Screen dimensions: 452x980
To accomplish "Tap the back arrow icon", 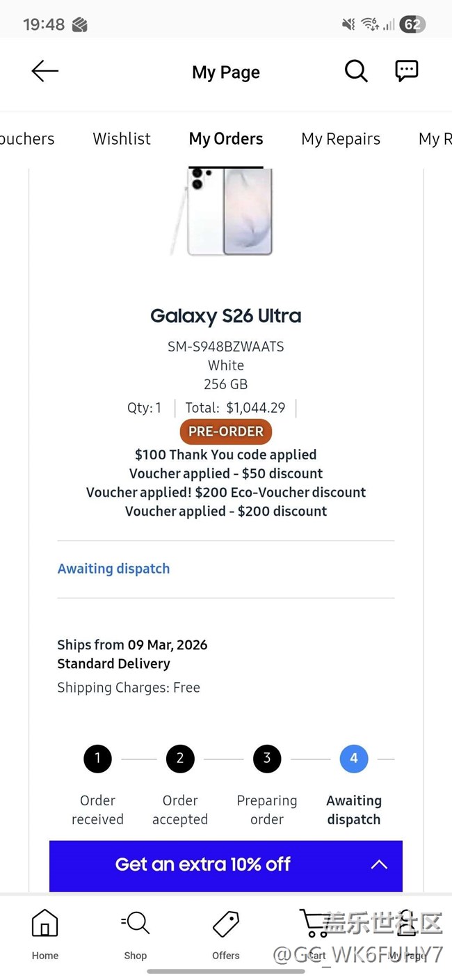I will (45, 71).
